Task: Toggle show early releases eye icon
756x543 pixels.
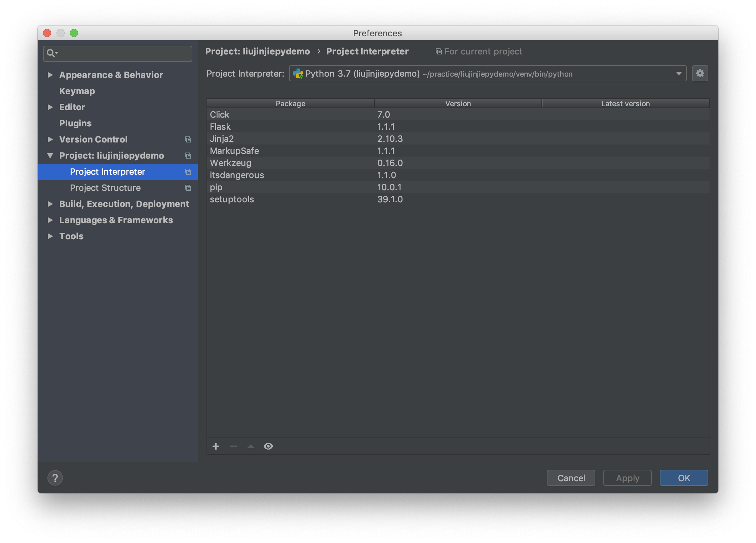Action: pyautogui.click(x=268, y=446)
